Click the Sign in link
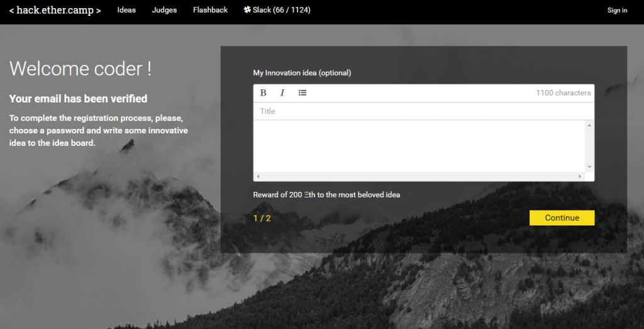Viewport: 644px width, 329px height. pos(617,10)
